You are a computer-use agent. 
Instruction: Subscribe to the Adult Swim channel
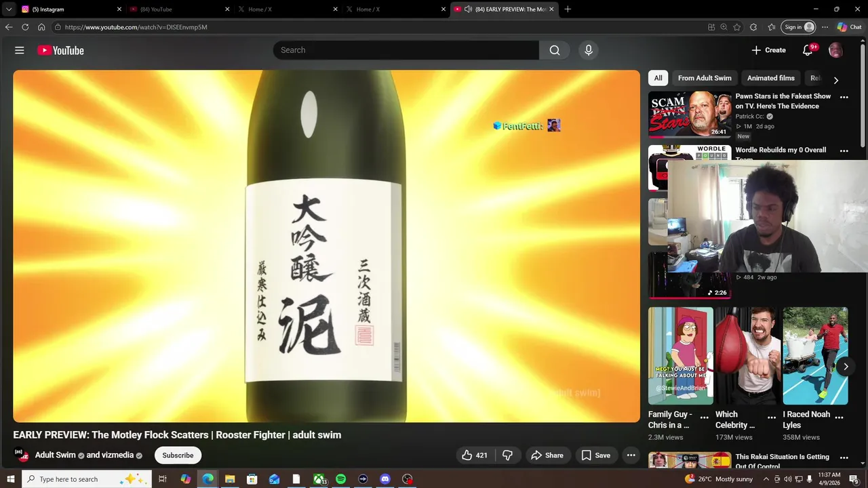pyautogui.click(x=178, y=455)
